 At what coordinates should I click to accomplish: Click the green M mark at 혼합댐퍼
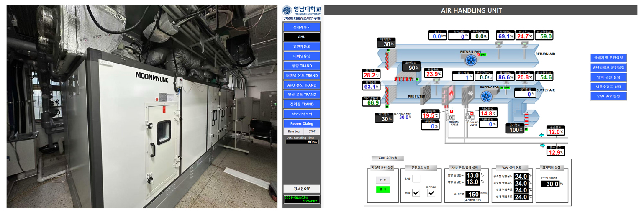coord(417,79)
